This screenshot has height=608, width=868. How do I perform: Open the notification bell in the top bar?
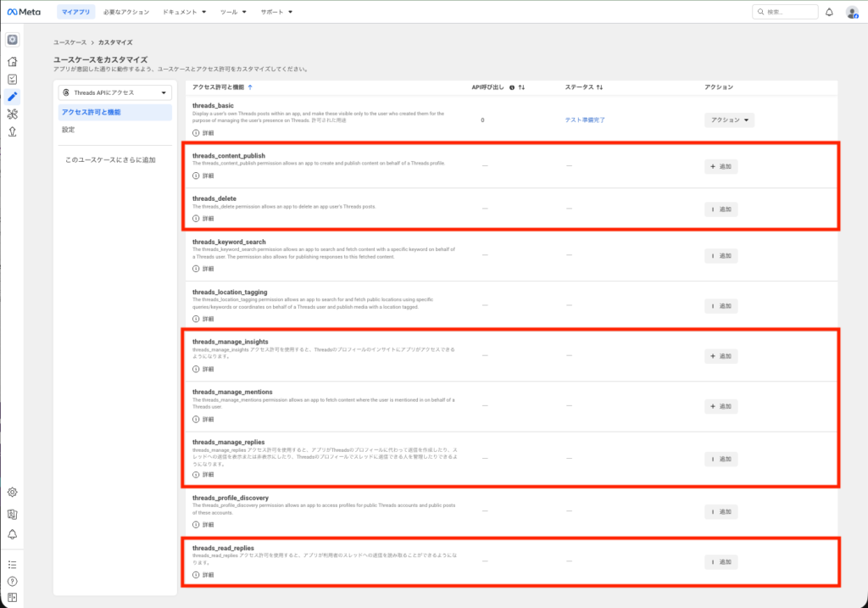pos(828,12)
